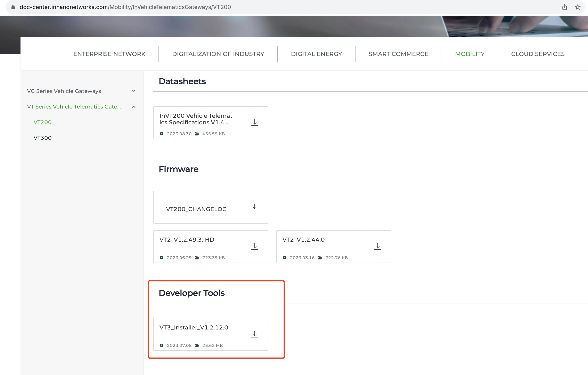Click the Developer Tools section heading
This screenshot has height=375, width=588.
pyautogui.click(x=192, y=293)
